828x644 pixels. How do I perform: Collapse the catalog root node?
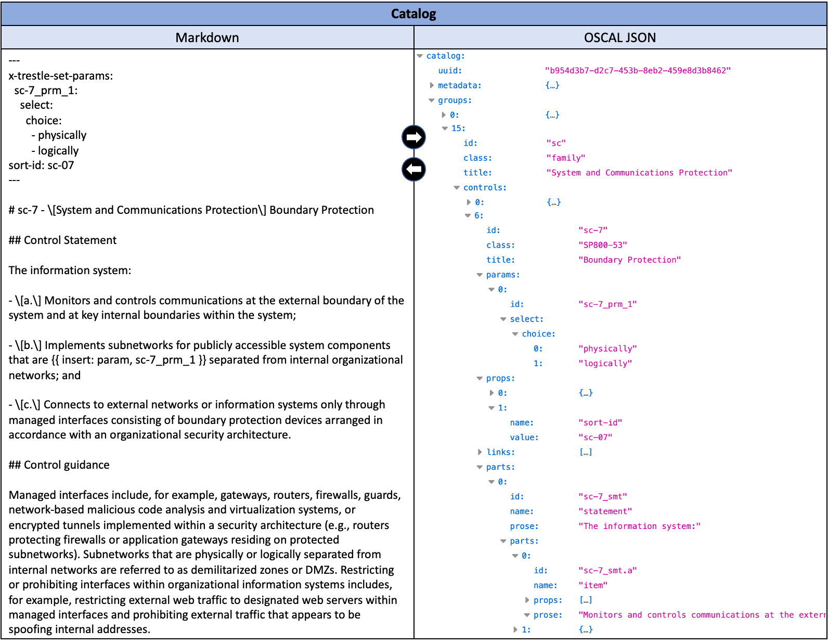click(x=420, y=56)
